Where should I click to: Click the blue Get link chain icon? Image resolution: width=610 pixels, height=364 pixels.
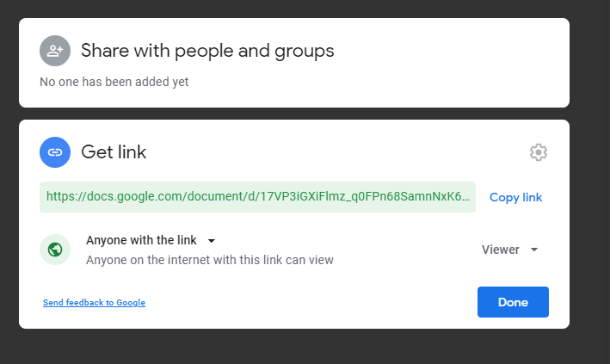[x=55, y=152]
